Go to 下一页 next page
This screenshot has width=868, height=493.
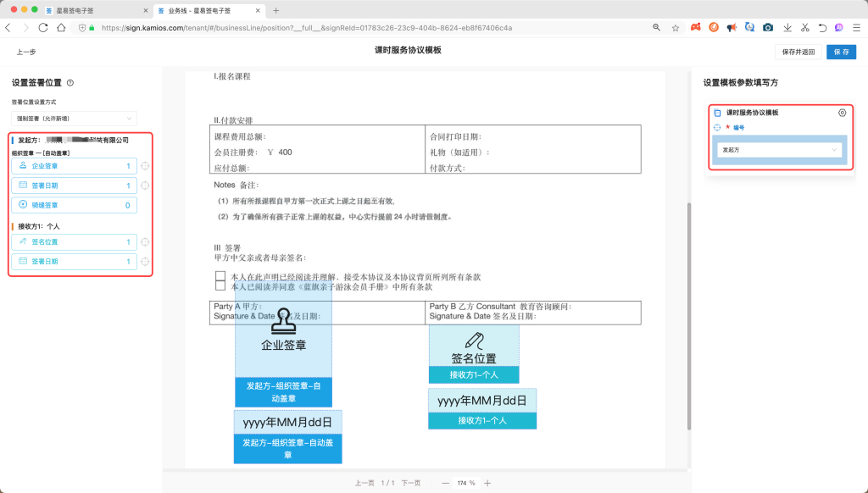[x=411, y=483]
